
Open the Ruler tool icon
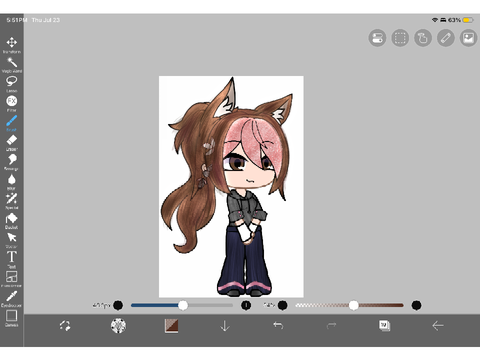[446, 38]
